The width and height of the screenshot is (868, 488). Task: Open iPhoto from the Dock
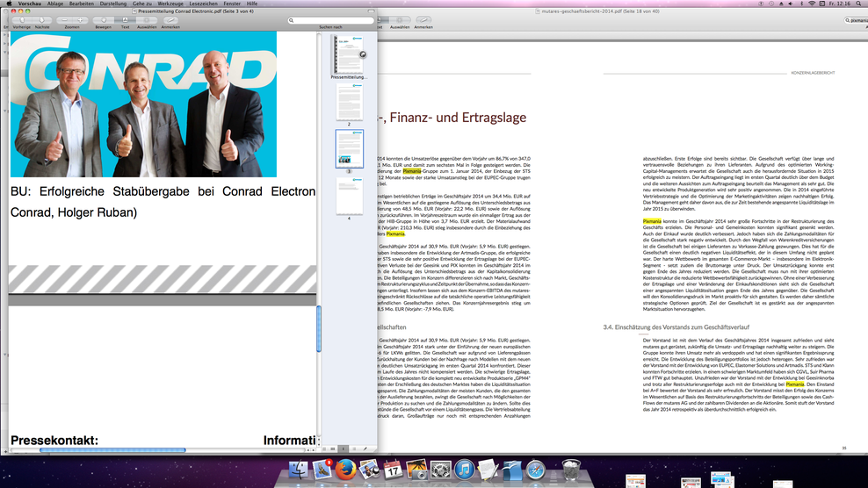416,470
